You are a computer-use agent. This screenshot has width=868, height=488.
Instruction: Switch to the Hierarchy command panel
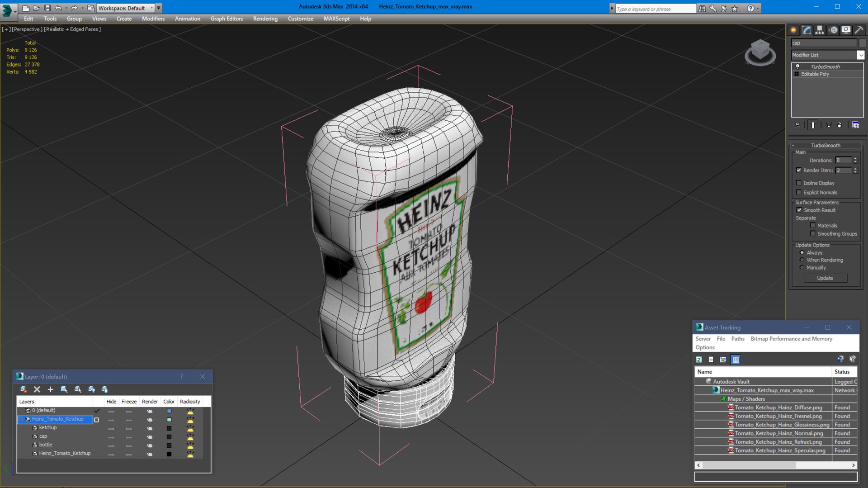point(820,30)
